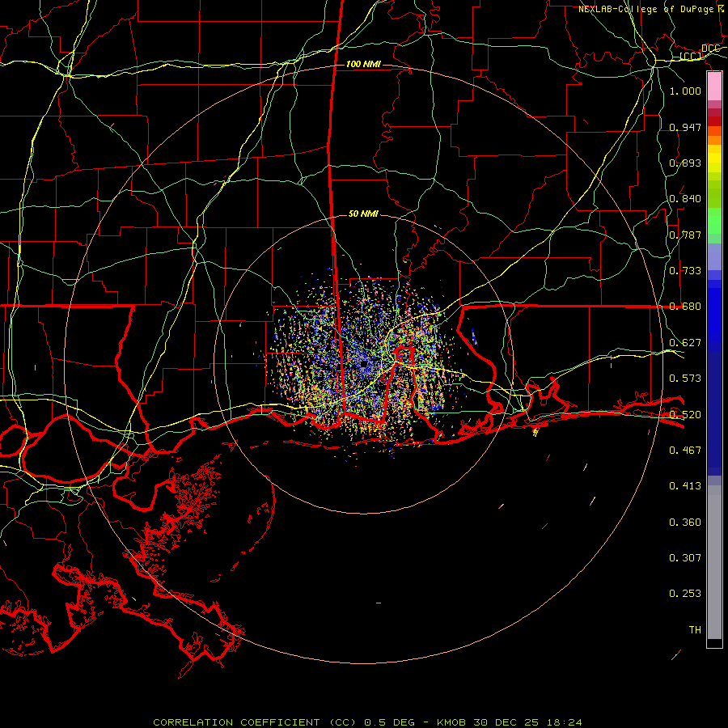The height and width of the screenshot is (728, 728).
Task: Click the 0.787 scale value
Action: point(685,235)
